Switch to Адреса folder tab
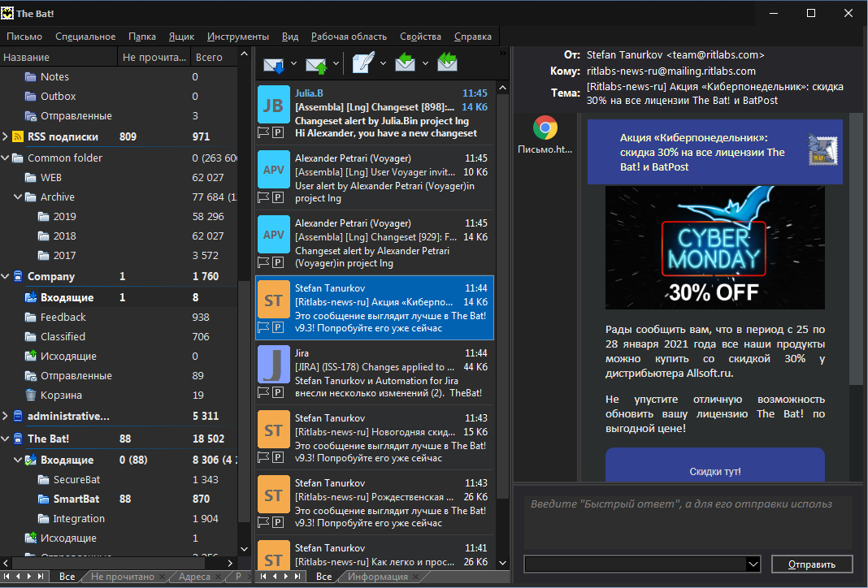This screenshot has height=588, width=868. click(x=194, y=577)
